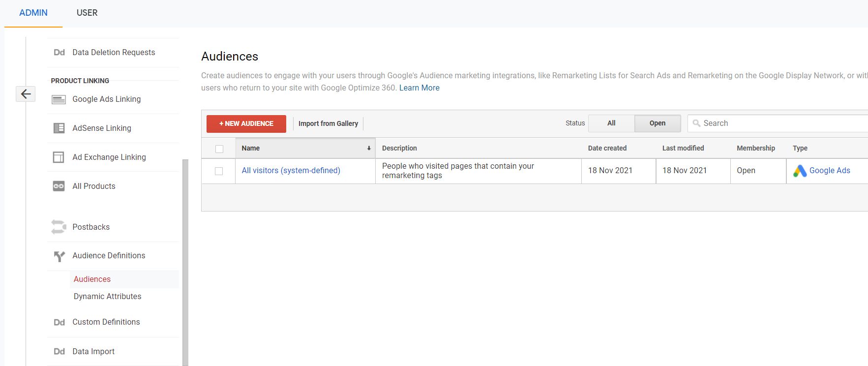
Task: Switch to the ADMIN tab
Action: [33, 13]
